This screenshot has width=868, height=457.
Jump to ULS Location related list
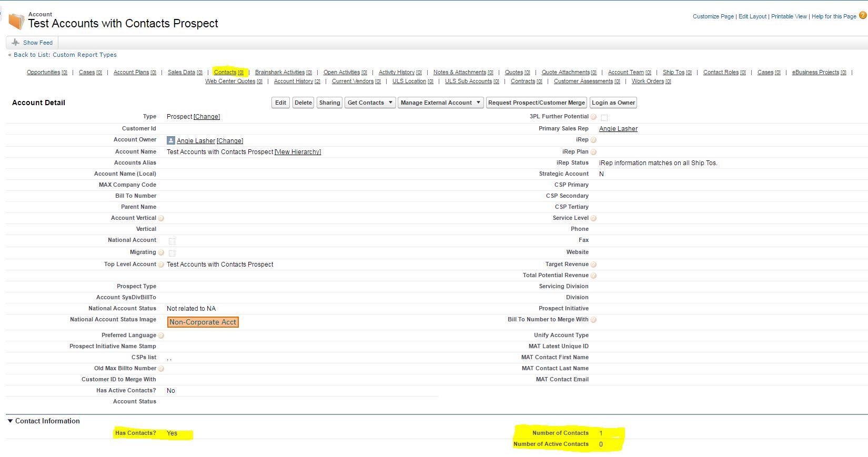pyautogui.click(x=413, y=82)
